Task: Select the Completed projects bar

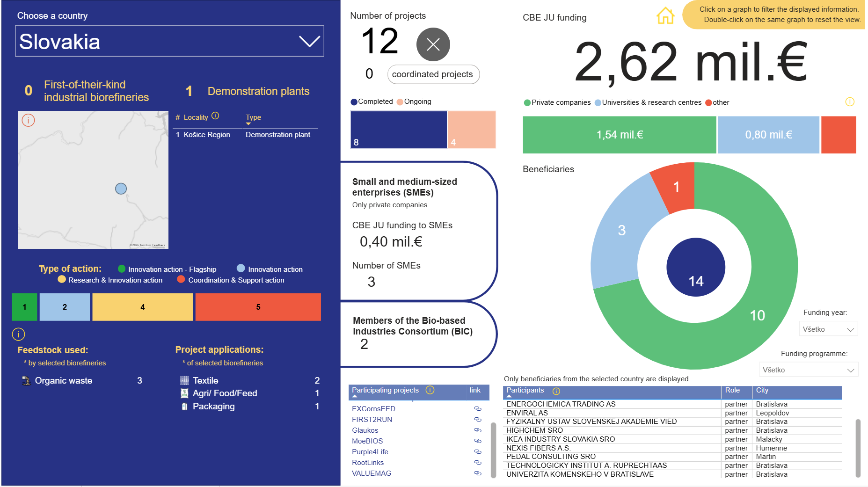Action: 399,130
